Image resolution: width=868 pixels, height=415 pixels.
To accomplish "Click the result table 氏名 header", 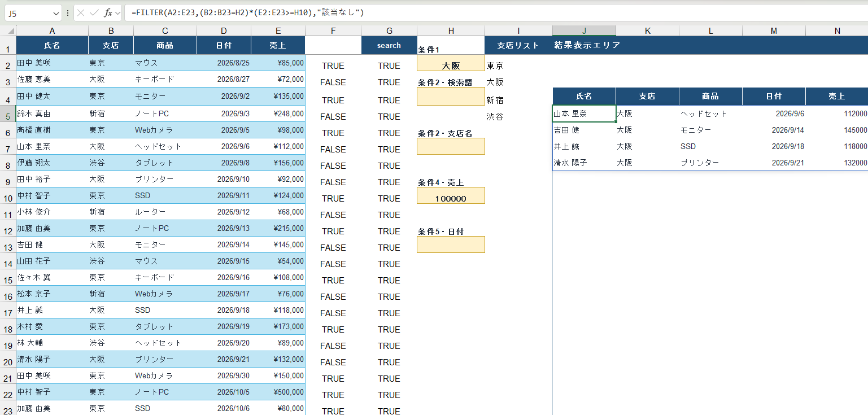I will tap(584, 96).
